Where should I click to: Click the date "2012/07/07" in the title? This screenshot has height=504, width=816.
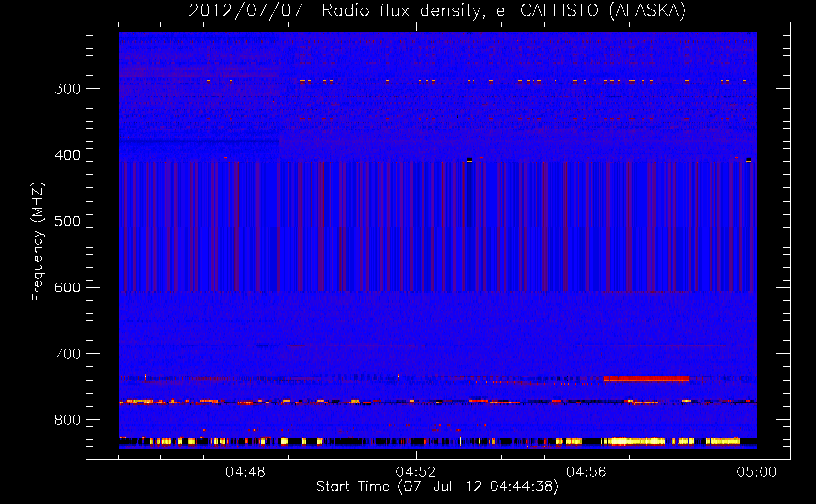coord(246,10)
